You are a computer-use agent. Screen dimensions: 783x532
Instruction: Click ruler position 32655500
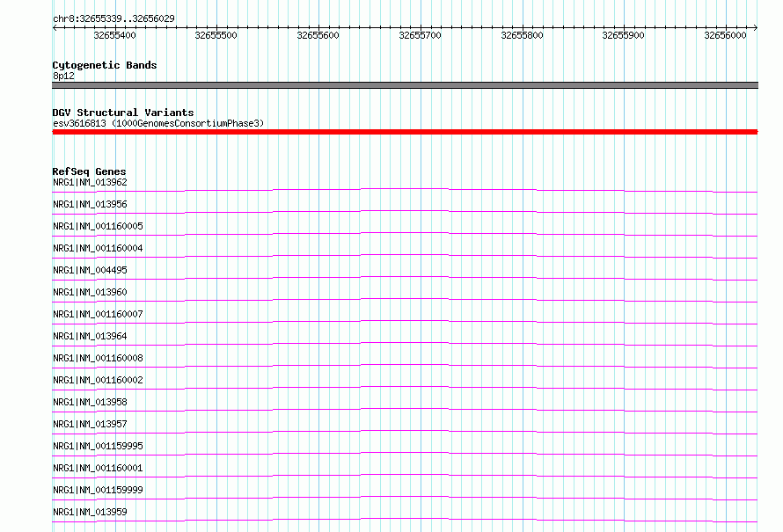coord(216,35)
